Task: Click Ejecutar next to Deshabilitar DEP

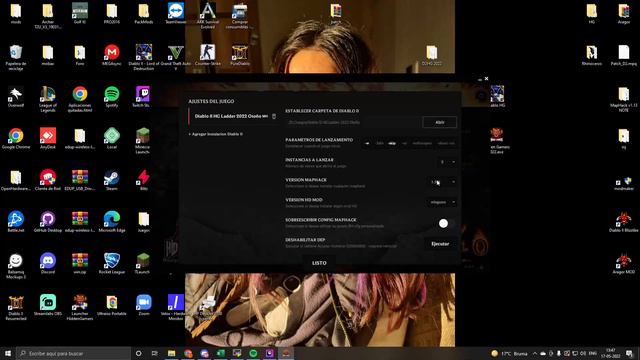Action: click(x=440, y=244)
